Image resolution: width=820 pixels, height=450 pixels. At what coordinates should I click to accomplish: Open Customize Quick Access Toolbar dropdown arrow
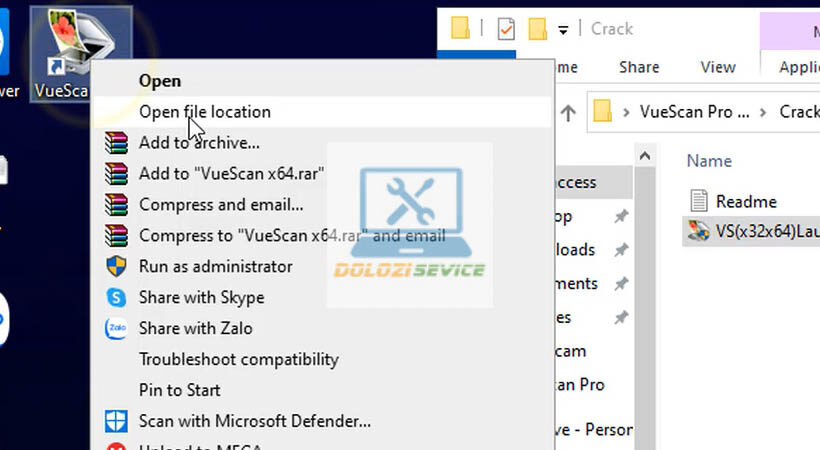[x=563, y=30]
